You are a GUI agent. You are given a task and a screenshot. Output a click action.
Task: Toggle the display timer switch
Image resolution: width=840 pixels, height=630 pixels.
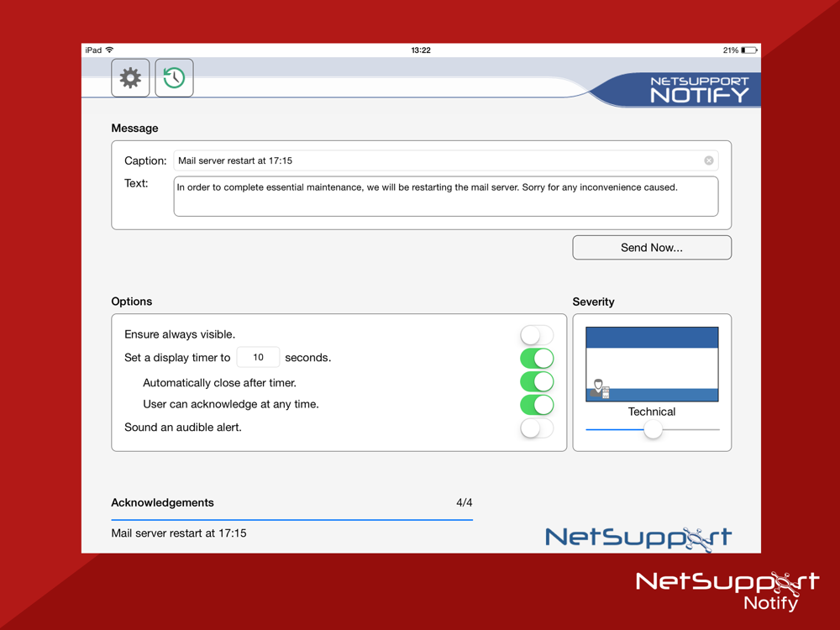click(x=537, y=359)
